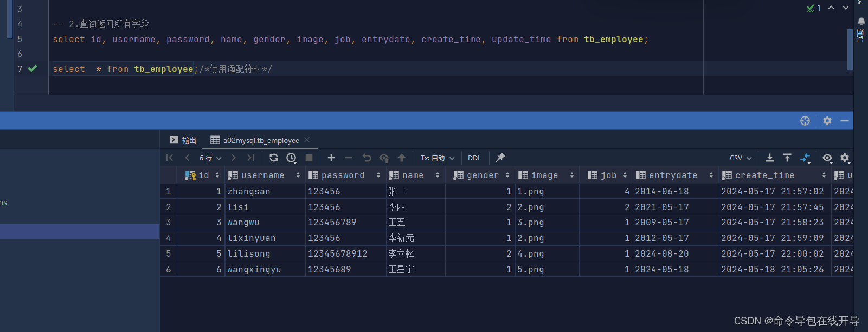This screenshot has width=868, height=332.
Task: Click line number 5 in gutter
Action: point(20,39)
